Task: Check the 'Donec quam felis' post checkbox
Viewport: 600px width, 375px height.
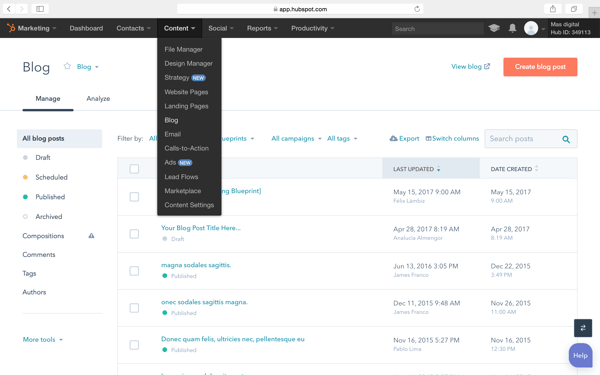Action: coord(134,345)
